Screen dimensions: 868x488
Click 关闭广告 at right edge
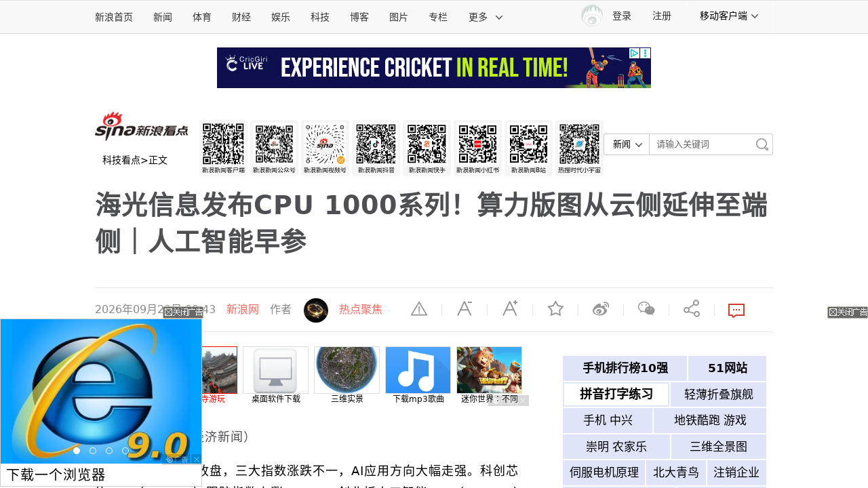848,312
